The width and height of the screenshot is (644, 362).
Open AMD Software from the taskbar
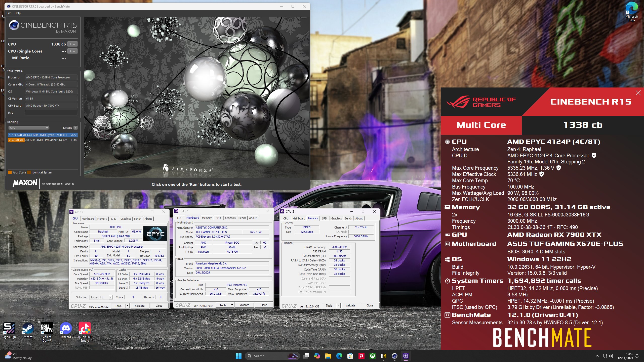click(361, 356)
